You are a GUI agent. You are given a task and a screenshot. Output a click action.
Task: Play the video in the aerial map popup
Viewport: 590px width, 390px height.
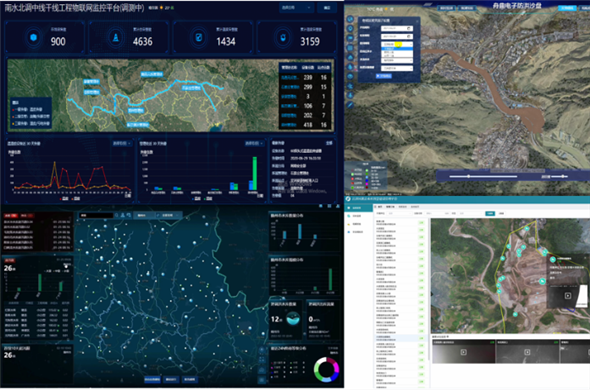point(567,296)
